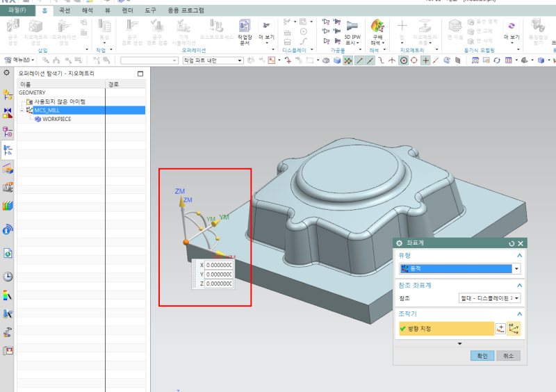Click the 취소 button in the 좌표계 dialog
The height and width of the screenshot is (392, 556).
tap(508, 355)
